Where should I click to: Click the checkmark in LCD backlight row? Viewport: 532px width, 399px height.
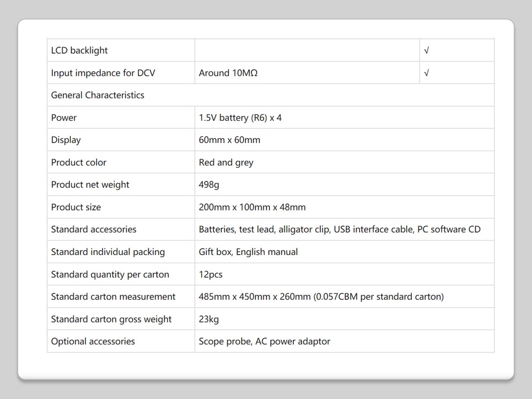[426, 50]
